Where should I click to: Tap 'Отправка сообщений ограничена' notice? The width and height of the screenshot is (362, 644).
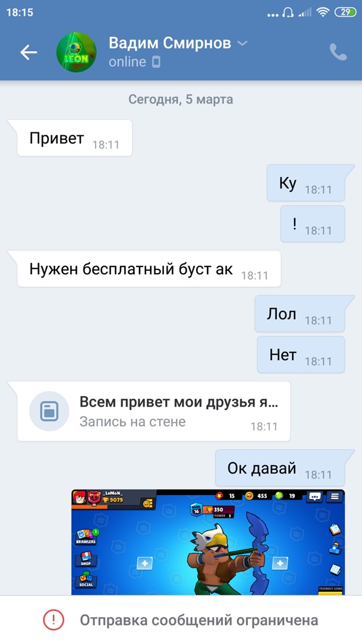(199, 620)
